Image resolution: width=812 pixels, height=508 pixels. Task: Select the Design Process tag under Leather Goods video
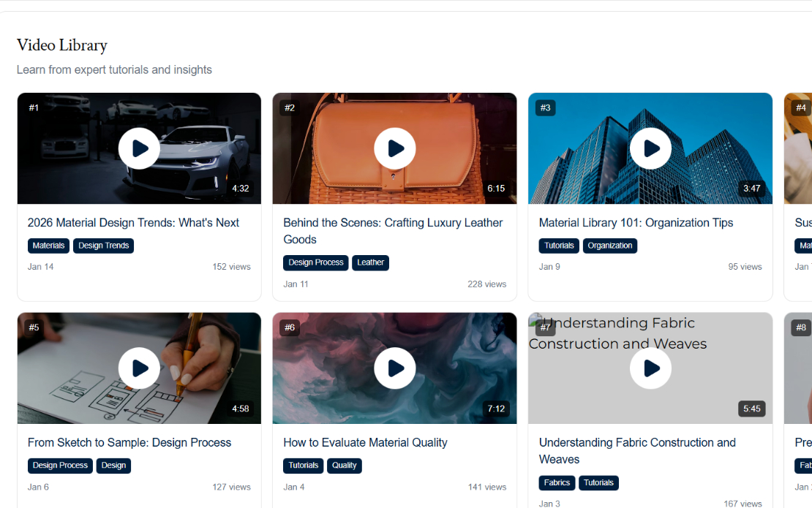(x=316, y=263)
